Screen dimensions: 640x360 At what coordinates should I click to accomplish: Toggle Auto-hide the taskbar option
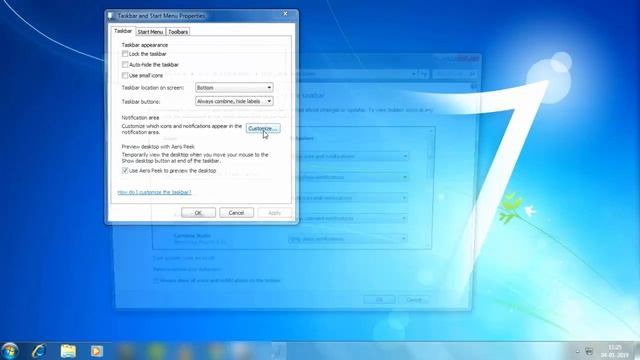click(x=125, y=64)
